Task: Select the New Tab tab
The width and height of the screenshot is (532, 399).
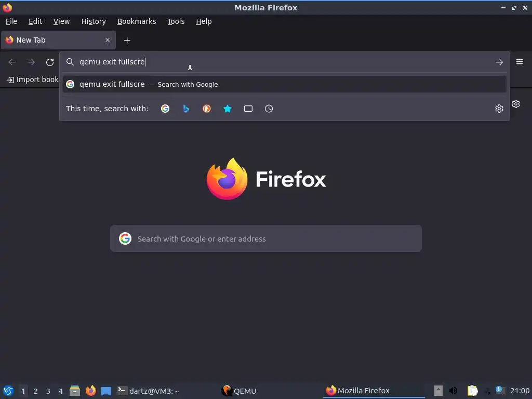Action: click(58, 40)
